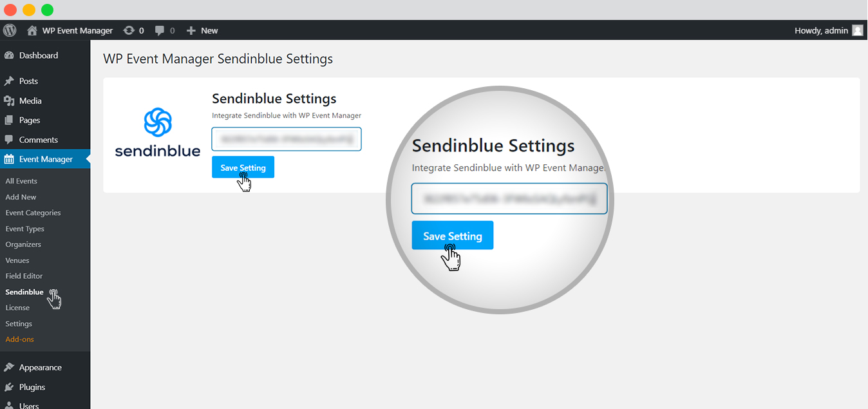Click the Sendinblue API key field

(287, 139)
